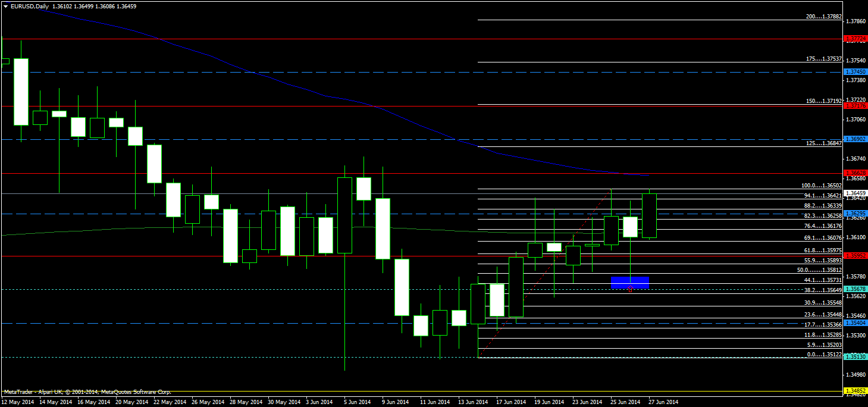Click the 12 May 2014 date label
This screenshot has width=868, height=407.
pyautogui.click(x=18, y=402)
